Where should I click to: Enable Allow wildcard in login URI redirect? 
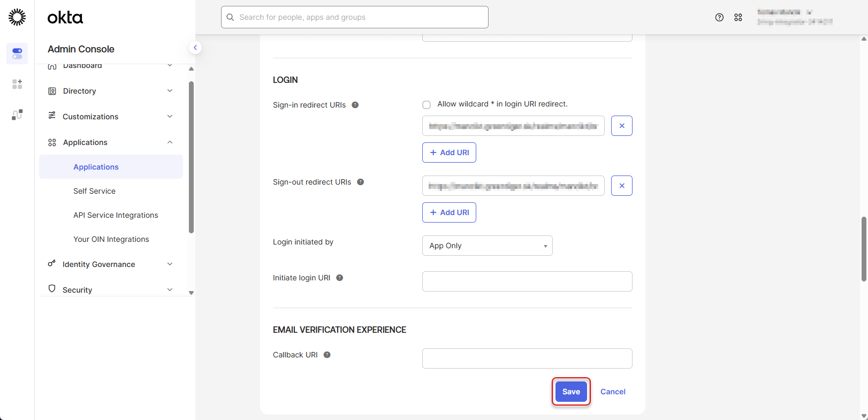tap(427, 105)
